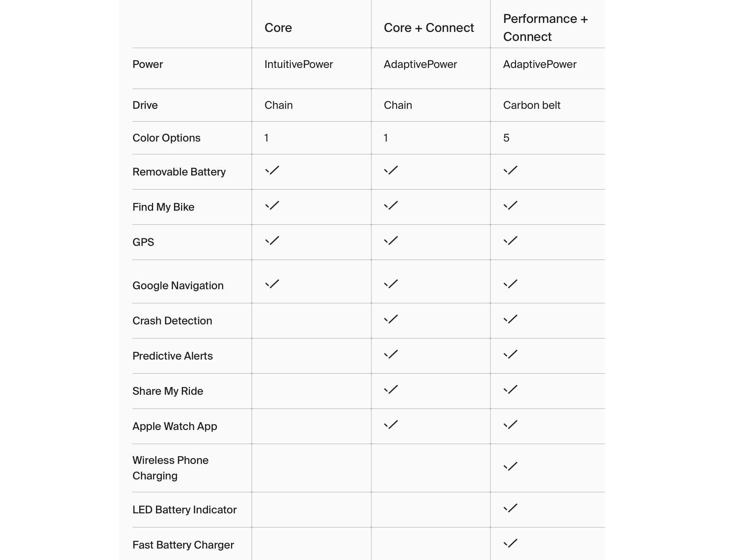Click the Find My Bike checkmark under Core + Connect
This screenshot has height=560, width=739.
391,205
